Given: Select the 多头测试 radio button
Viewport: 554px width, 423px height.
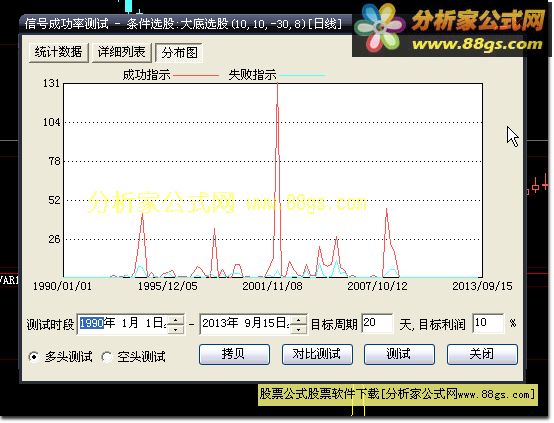Looking at the screenshot, I should pos(34,357).
